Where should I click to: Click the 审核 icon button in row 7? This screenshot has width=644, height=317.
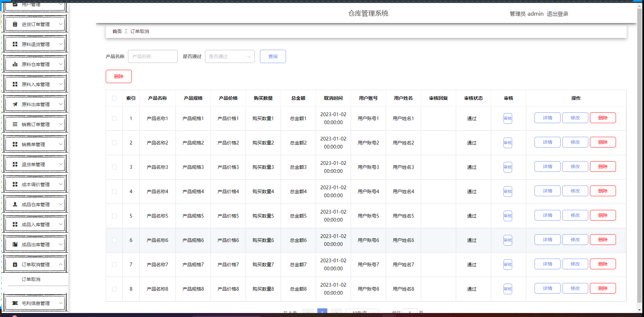click(508, 265)
